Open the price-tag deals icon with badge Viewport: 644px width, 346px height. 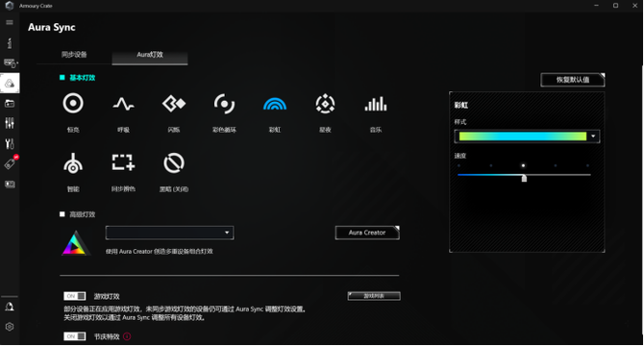pos(11,163)
